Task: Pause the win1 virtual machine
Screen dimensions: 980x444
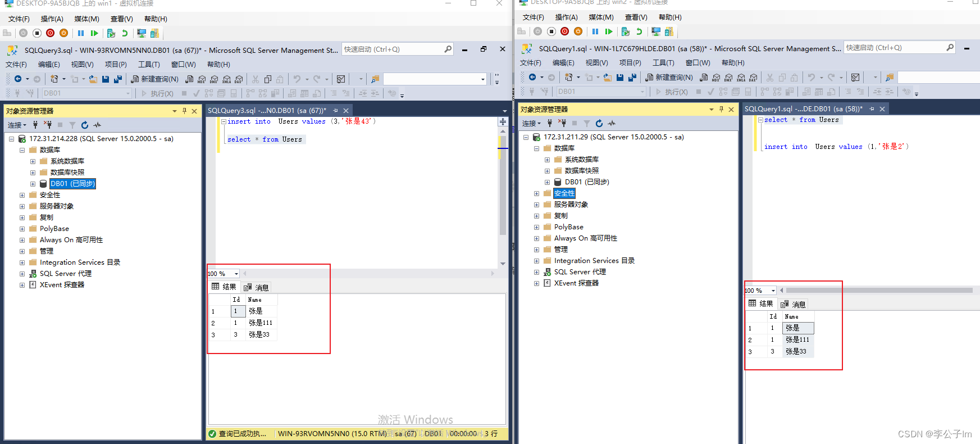Action: point(81,33)
